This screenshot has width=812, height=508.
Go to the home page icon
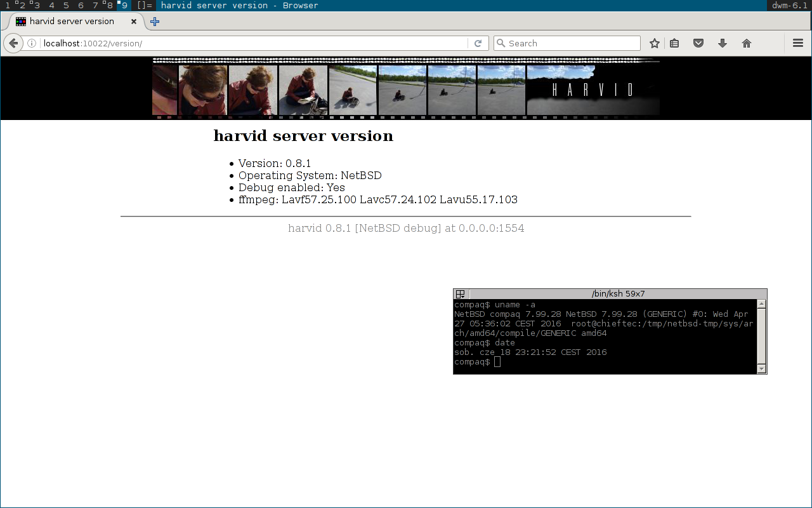pos(747,43)
